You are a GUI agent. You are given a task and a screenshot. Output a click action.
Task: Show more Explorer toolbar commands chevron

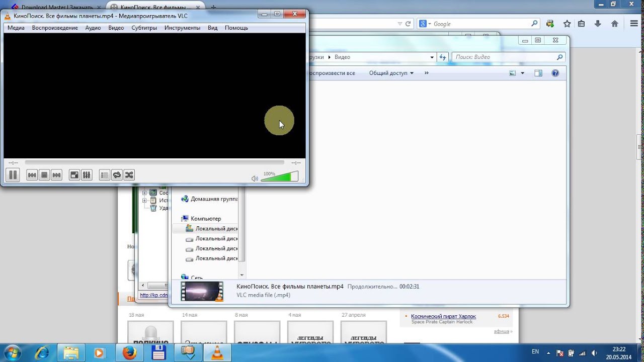tap(427, 73)
